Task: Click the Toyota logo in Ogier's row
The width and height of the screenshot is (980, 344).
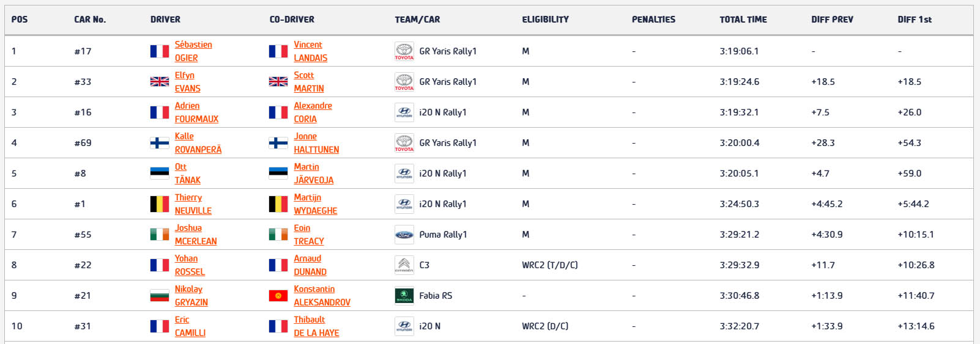Action: pyautogui.click(x=404, y=51)
